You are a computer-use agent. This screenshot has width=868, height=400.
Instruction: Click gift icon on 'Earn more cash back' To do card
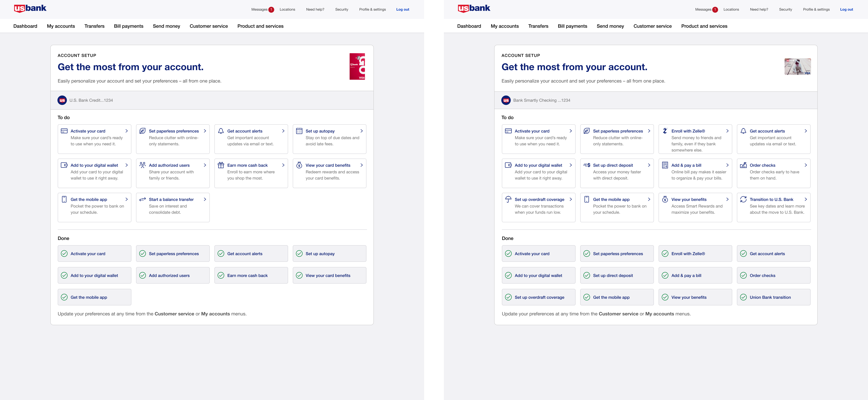221,165
